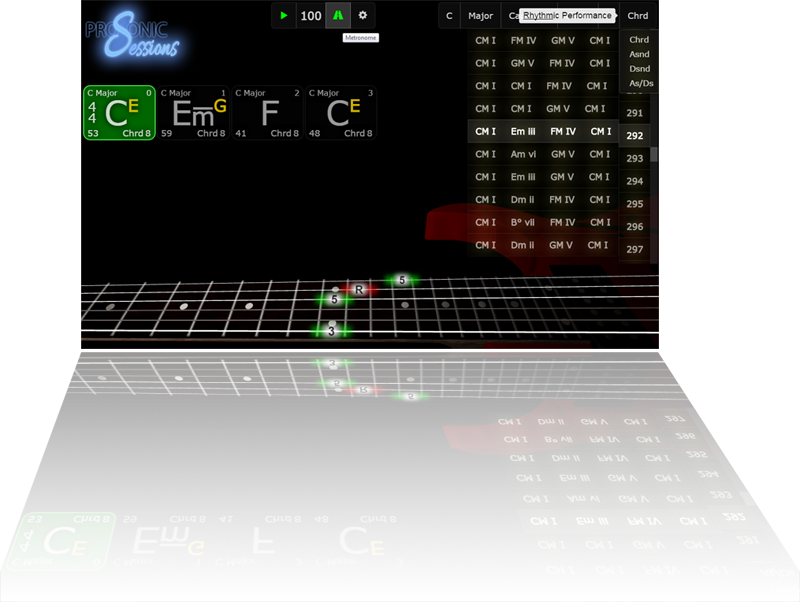Image resolution: width=800 pixels, height=602 pixels.
Task: Select progression row 292
Action: coord(633,135)
